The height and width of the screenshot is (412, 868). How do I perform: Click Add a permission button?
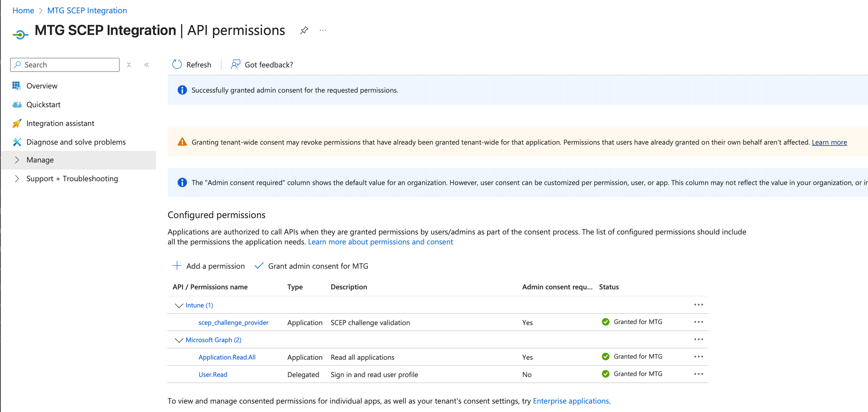pos(209,266)
